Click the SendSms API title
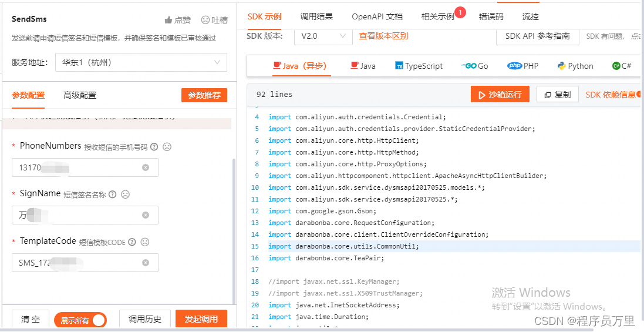This screenshot has width=644, height=332. 29,19
